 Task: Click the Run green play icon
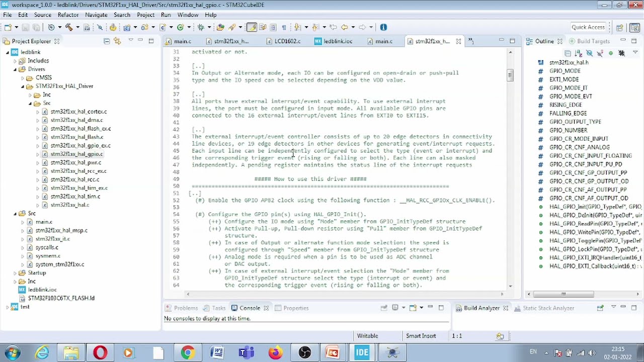180,27
